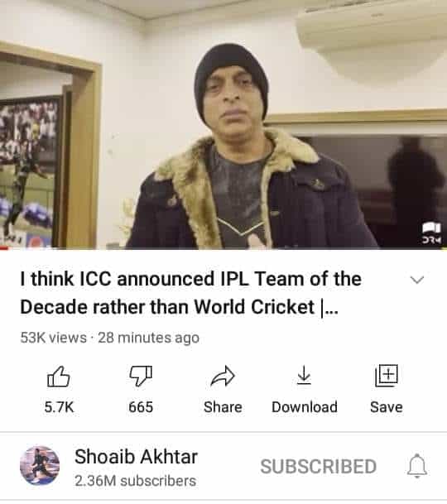Like the video using thumbs-up icon
Screen dimensions: 447x504
(x=59, y=376)
